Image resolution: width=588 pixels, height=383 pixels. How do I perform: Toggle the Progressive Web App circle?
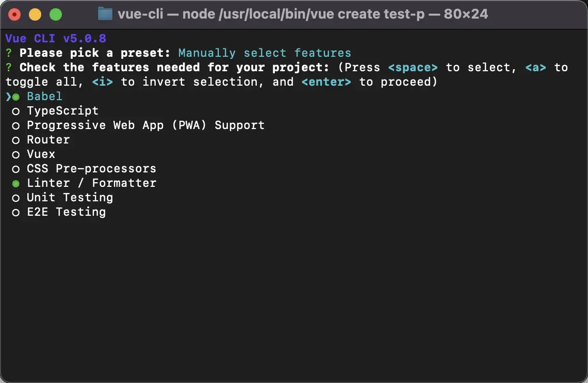[16, 125]
